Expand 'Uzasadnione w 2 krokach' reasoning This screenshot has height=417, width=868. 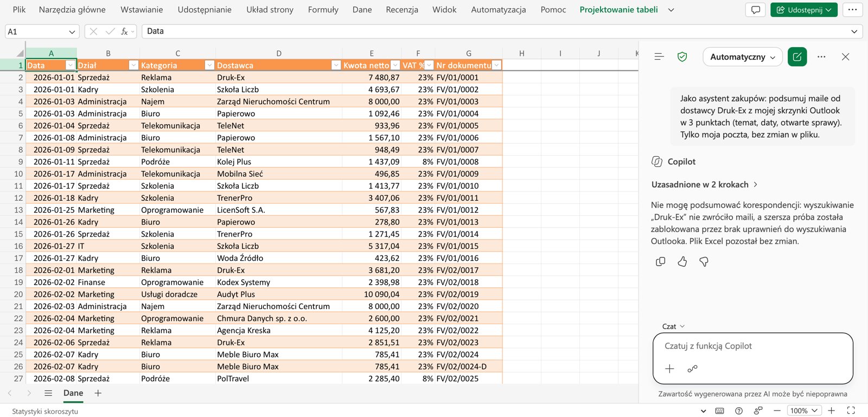click(704, 184)
